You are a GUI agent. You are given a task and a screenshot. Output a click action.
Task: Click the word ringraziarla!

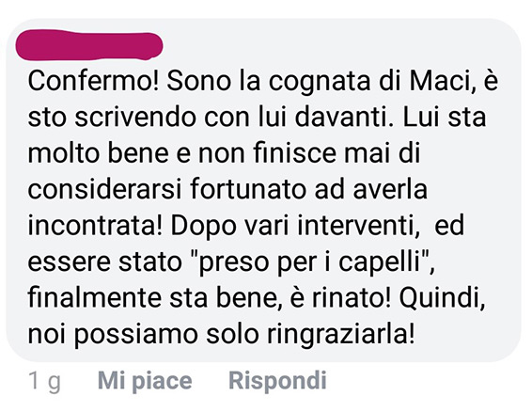[341, 336]
